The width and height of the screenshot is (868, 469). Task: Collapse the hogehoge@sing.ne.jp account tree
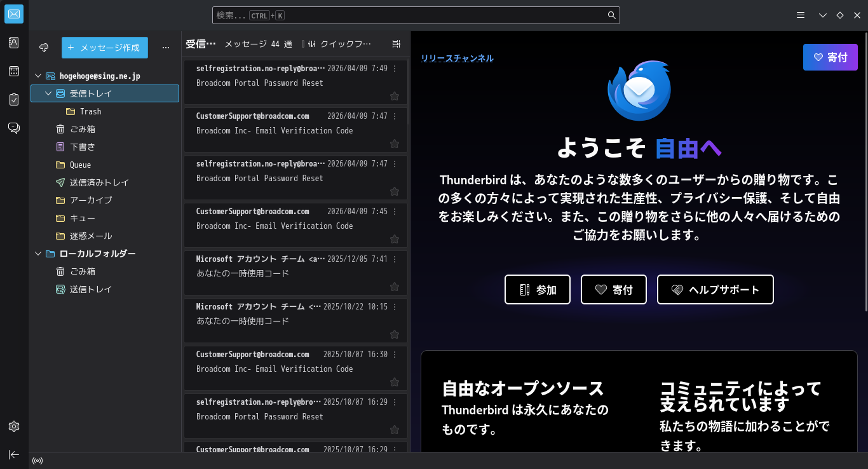37,76
